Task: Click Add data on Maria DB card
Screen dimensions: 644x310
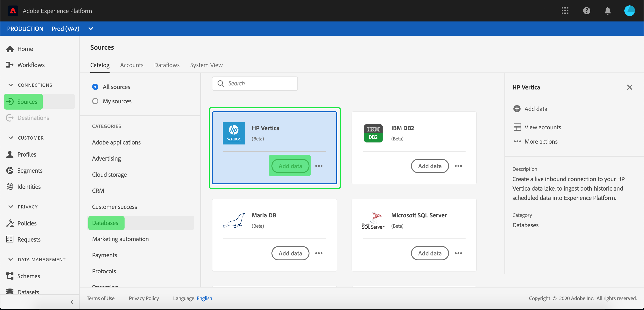Action: (x=290, y=253)
